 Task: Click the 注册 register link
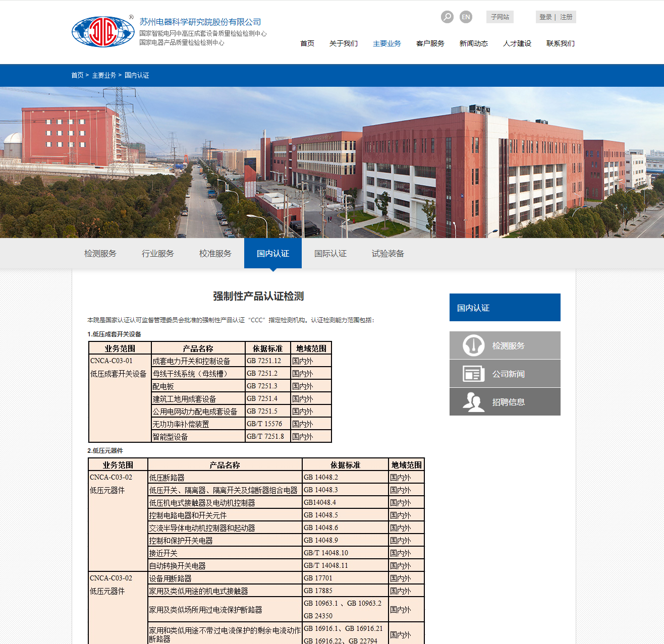click(566, 17)
